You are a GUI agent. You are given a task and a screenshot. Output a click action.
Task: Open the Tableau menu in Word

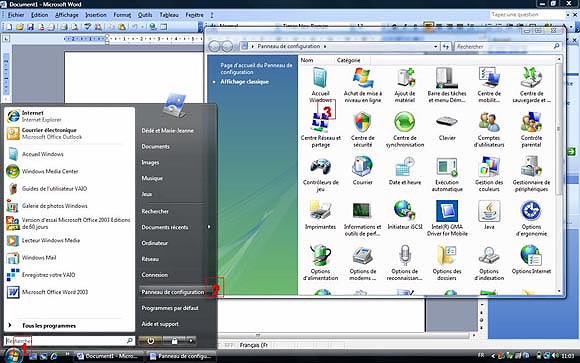[169, 15]
